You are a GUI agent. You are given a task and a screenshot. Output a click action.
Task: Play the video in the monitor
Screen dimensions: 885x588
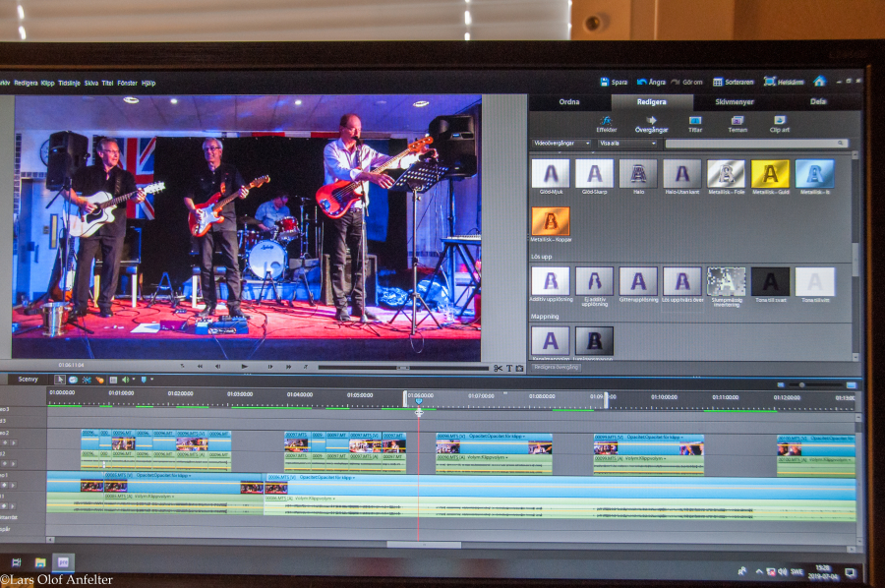point(245,366)
